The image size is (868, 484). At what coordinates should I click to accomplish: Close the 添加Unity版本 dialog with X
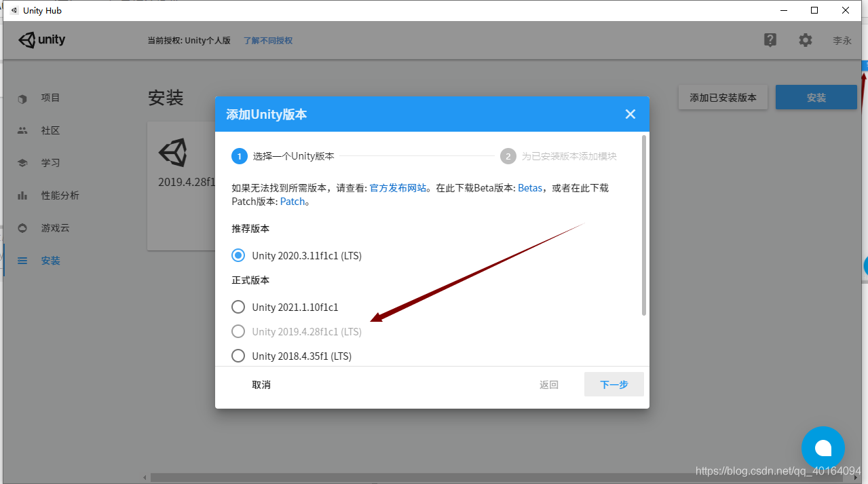tap(630, 114)
